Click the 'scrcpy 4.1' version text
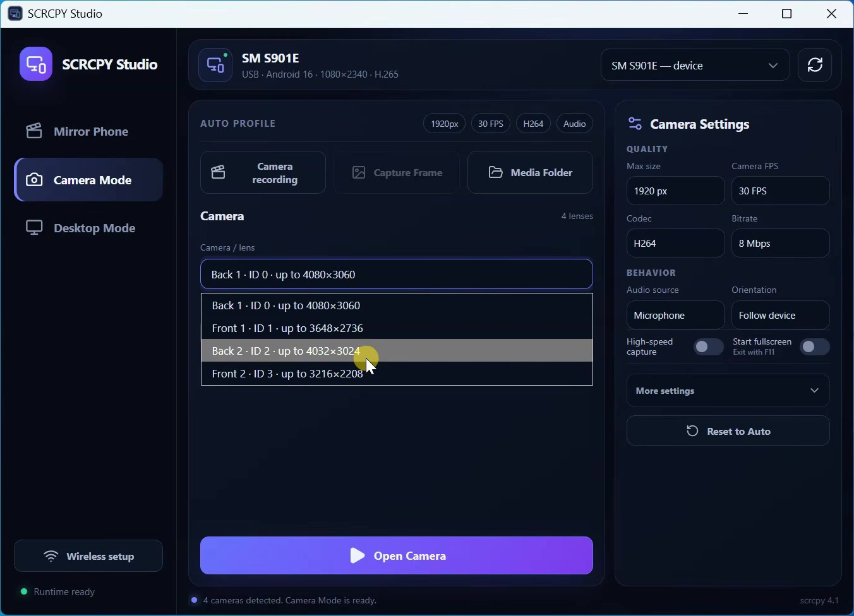854x616 pixels. (x=820, y=601)
